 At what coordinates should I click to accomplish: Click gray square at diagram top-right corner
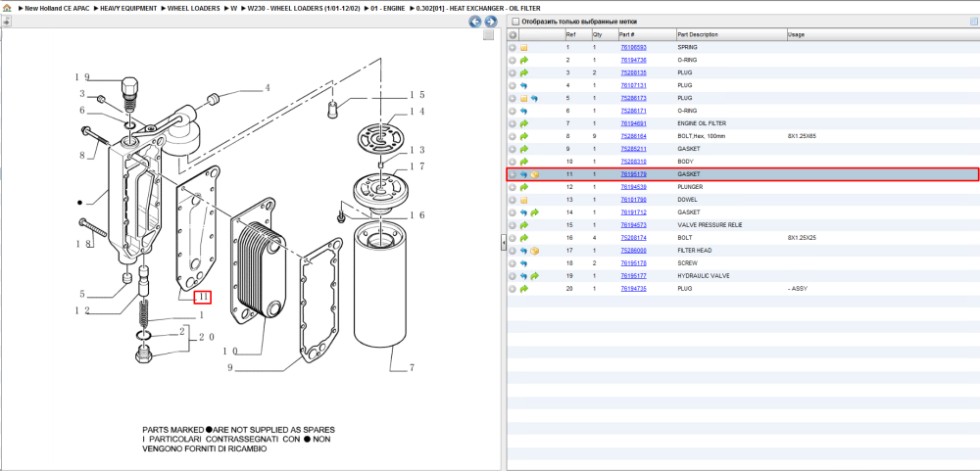[x=488, y=35]
